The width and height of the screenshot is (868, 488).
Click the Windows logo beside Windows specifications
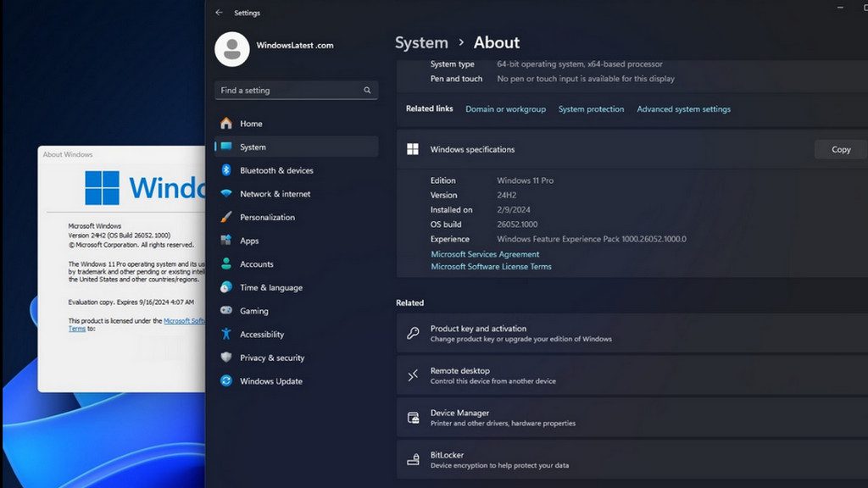pyautogui.click(x=413, y=149)
